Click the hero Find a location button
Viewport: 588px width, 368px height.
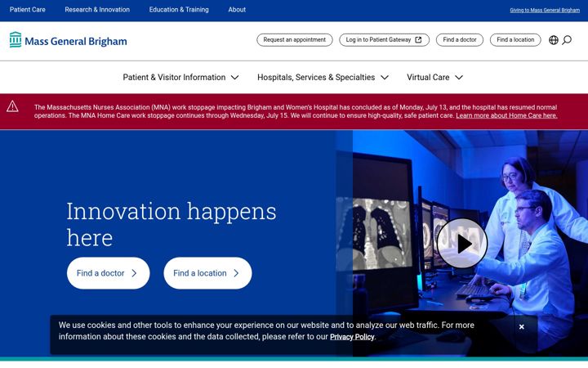pos(207,273)
